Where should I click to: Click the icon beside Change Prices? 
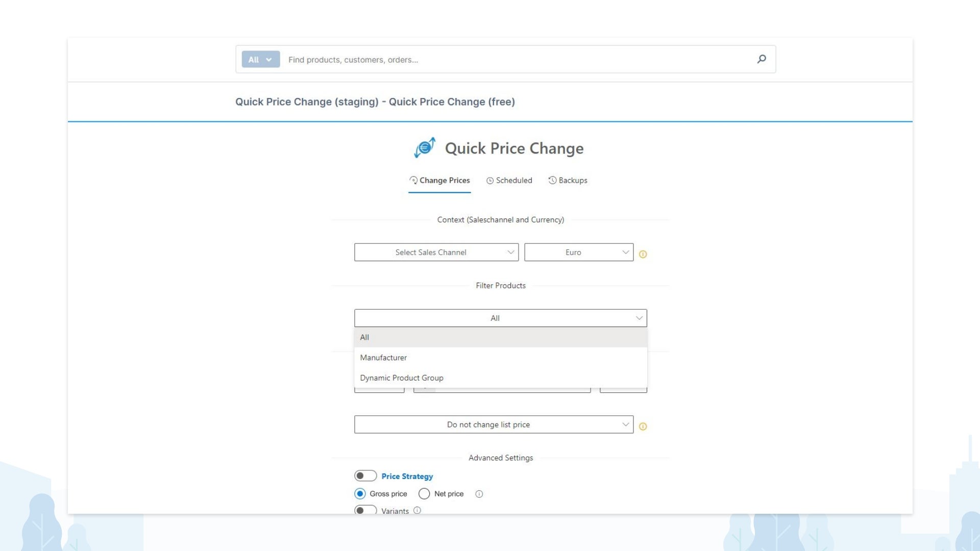click(x=413, y=180)
